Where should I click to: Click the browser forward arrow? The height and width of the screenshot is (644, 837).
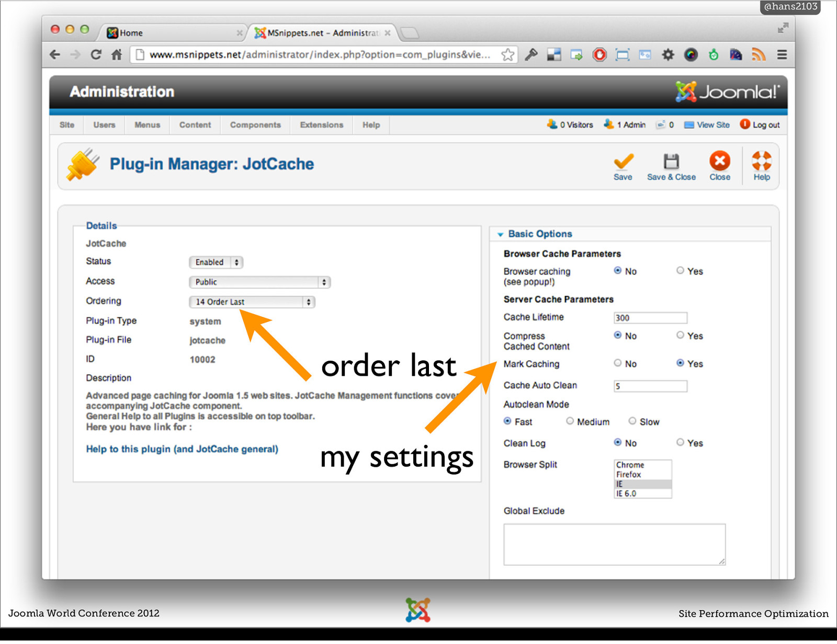pos(75,54)
